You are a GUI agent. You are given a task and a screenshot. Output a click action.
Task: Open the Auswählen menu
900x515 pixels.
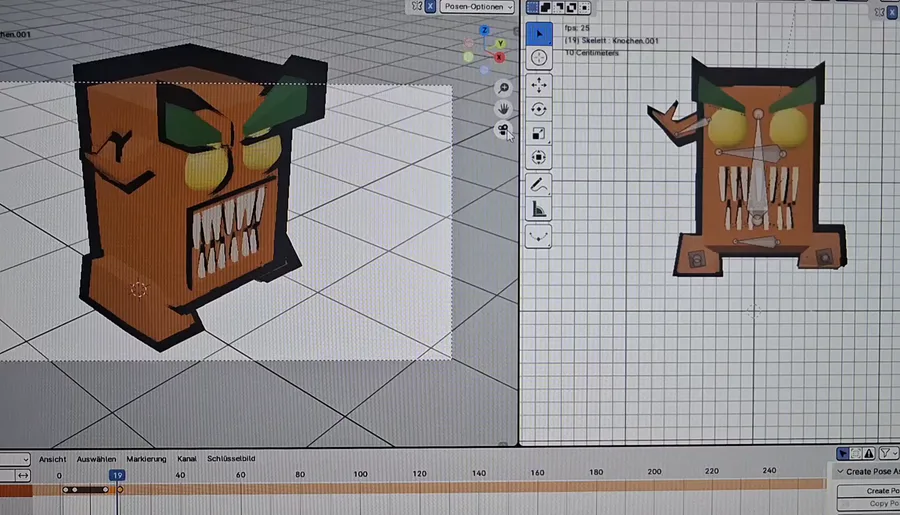point(96,459)
